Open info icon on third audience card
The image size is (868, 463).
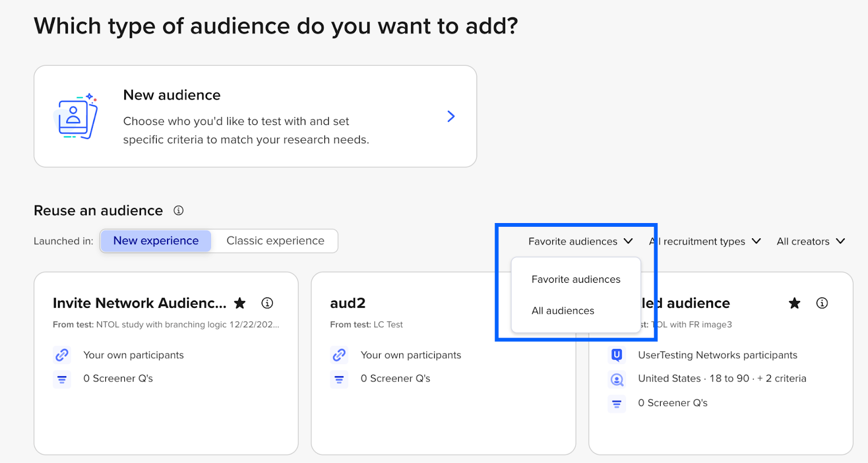[822, 303]
